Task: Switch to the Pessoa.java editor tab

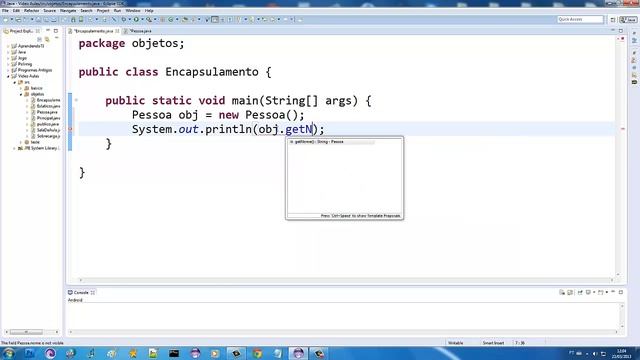Action: [x=139, y=31]
